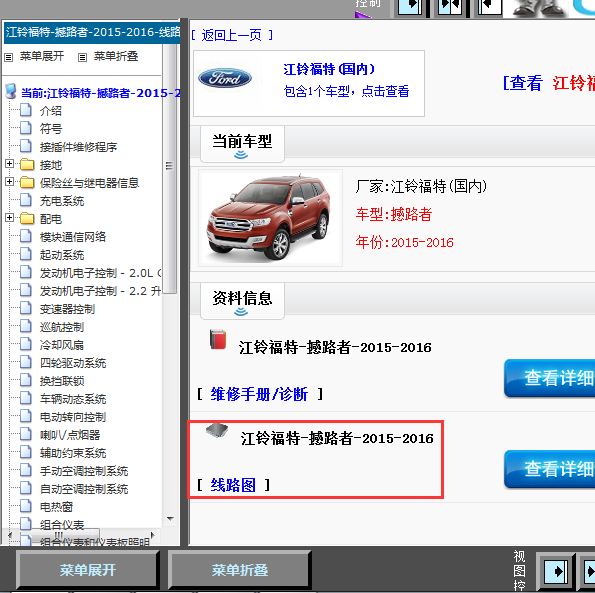This screenshot has height=593, width=595.
Task: Expand the 保险丝与继电器信息 folder node
Action: point(9,181)
